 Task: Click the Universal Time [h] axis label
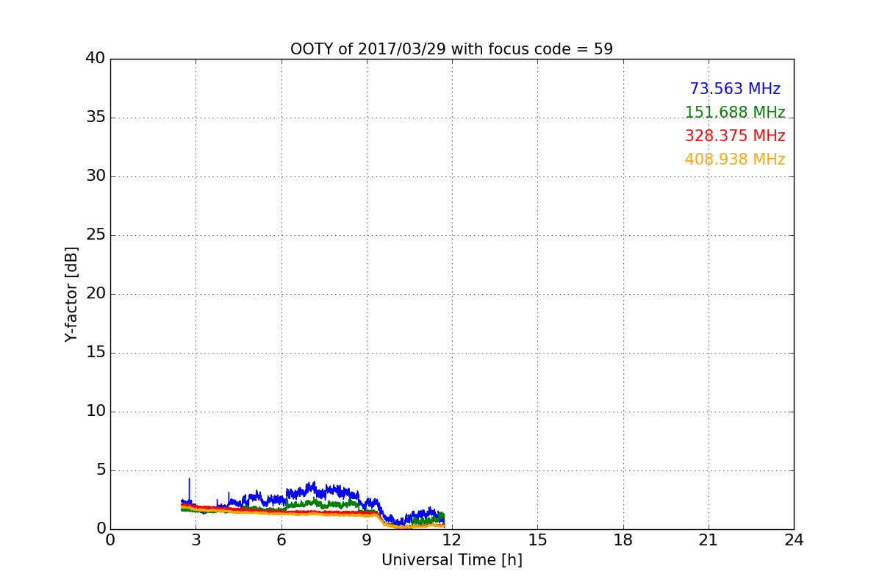(451, 560)
